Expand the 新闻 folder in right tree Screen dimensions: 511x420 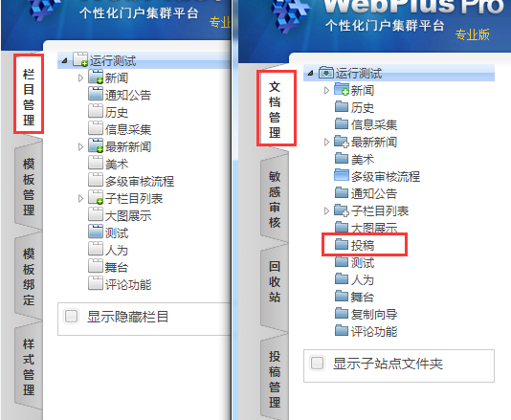[326, 90]
